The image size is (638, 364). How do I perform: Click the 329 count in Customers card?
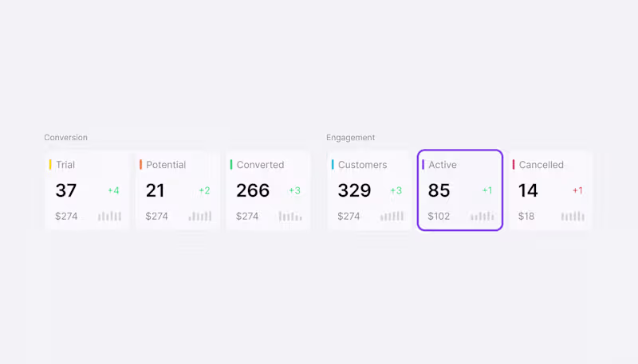(x=355, y=191)
